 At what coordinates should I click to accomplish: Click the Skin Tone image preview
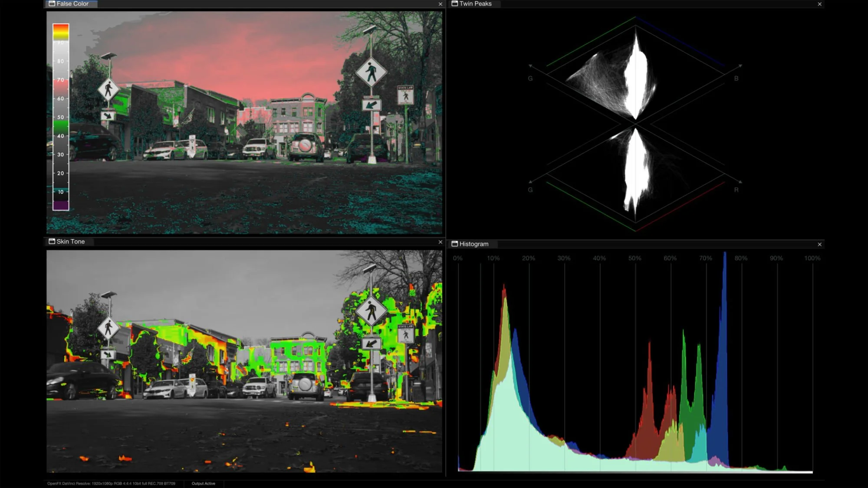pyautogui.click(x=244, y=361)
